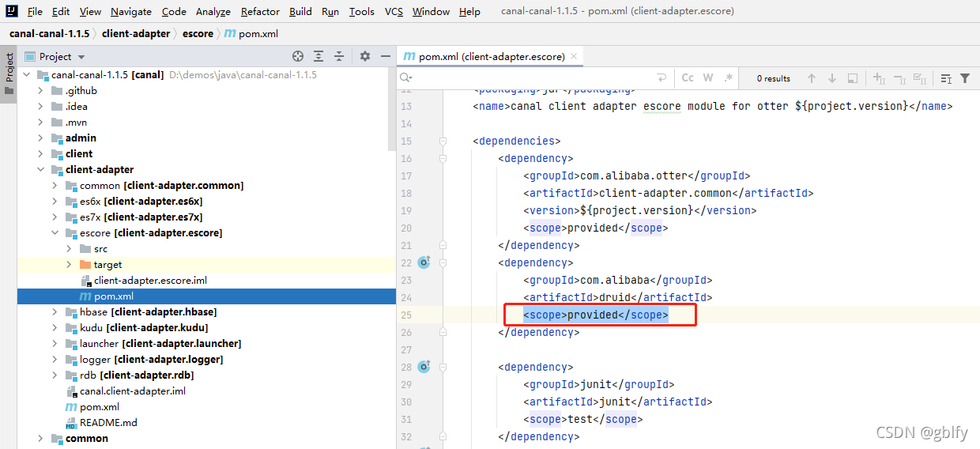Open the Project vertical tool window tab
The width and height of the screenshot is (980, 449).
click(x=9, y=74)
